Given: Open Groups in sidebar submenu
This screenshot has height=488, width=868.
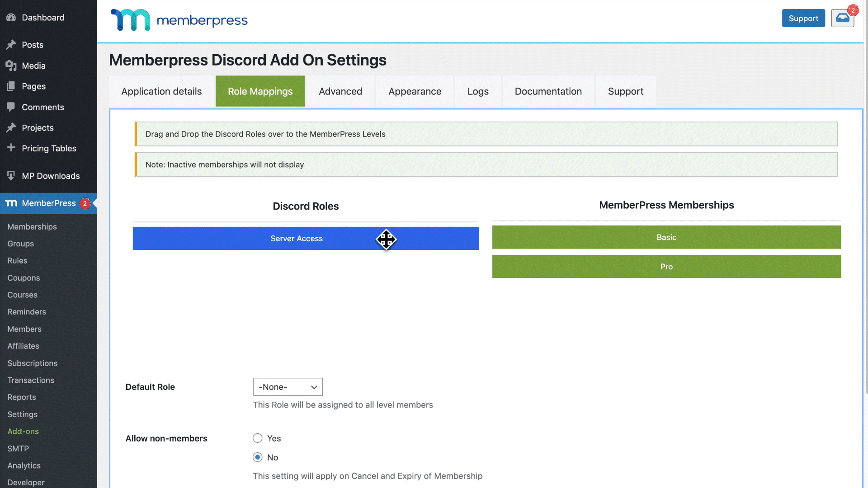Looking at the screenshot, I should 21,244.
